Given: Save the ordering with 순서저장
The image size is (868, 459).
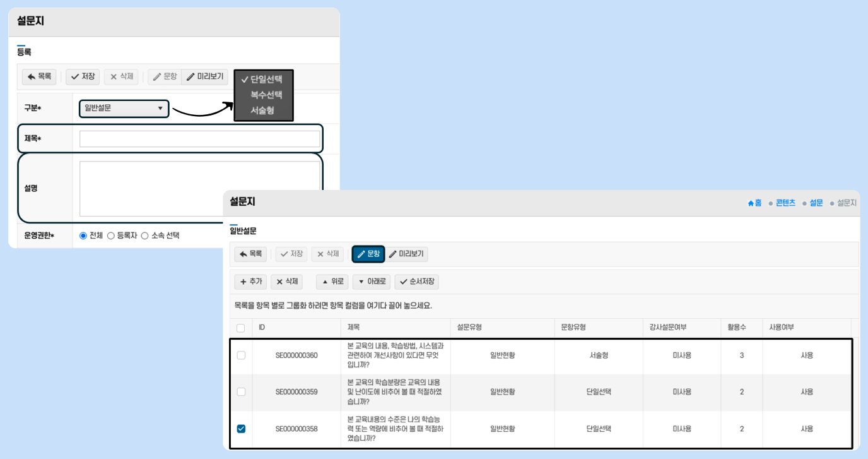Looking at the screenshot, I should [x=417, y=282].
